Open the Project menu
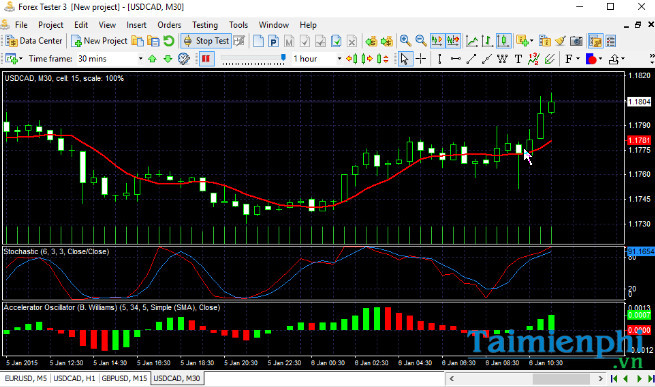This screenshot has width=655, height=387. 51,25
